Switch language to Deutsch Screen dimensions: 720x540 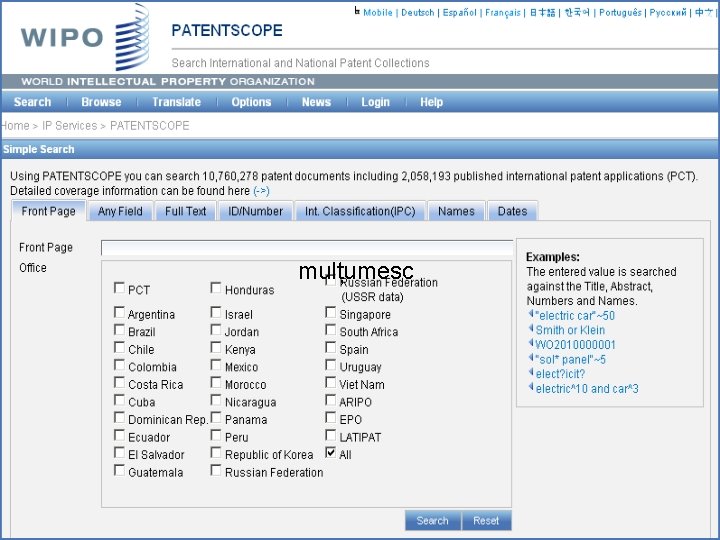click(x=417, y=12)
